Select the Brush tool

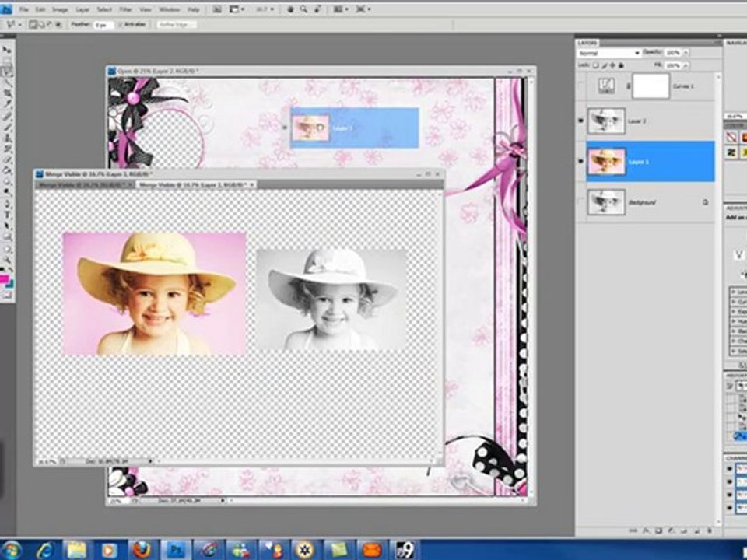click(x=7, y=127)
